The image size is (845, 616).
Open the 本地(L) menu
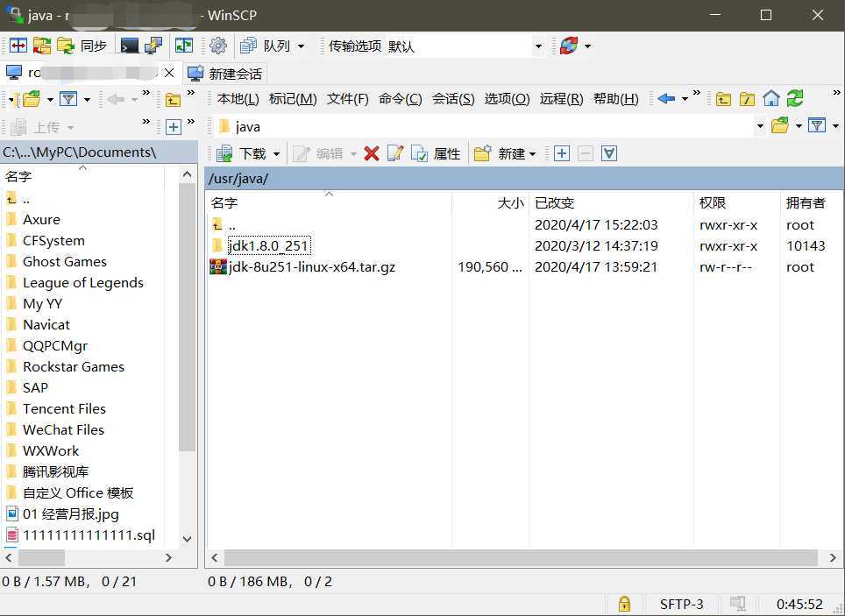click(238, 99)
